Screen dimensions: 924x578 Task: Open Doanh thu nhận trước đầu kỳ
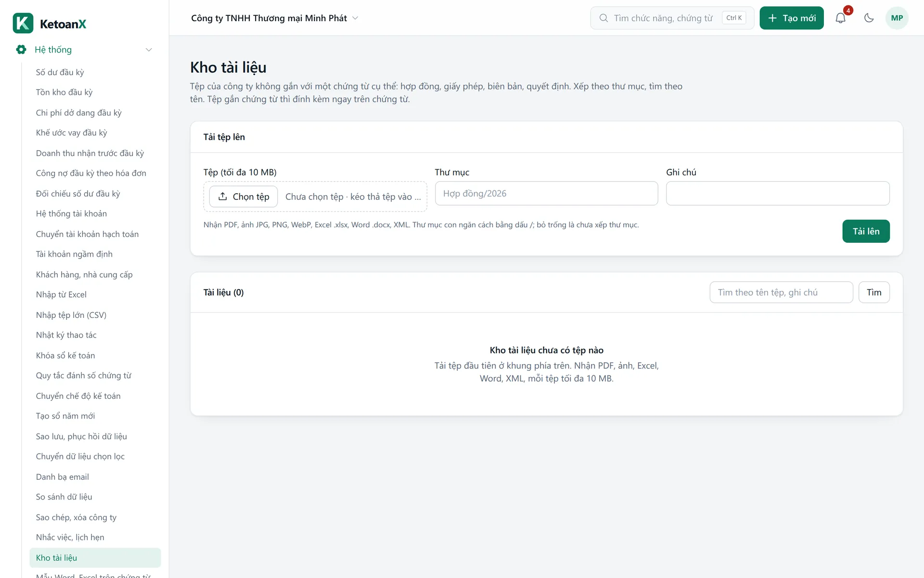[95, 153]
